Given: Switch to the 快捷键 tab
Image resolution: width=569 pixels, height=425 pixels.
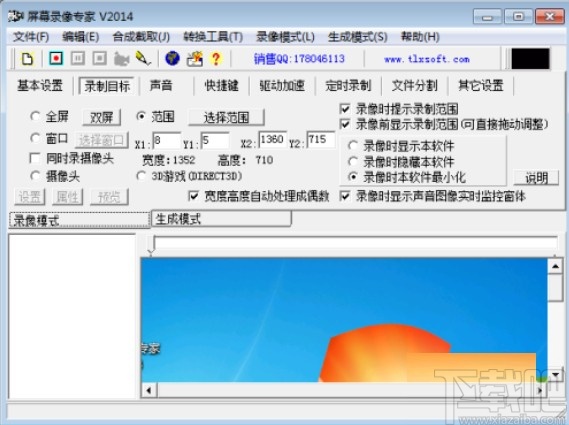Looking at the screenshot, I should point(222,86).
